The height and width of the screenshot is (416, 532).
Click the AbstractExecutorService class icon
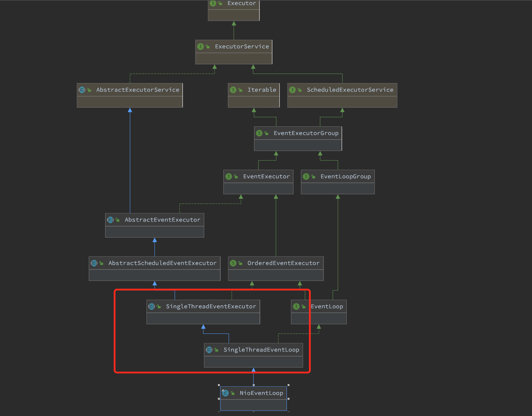(82, 90)
